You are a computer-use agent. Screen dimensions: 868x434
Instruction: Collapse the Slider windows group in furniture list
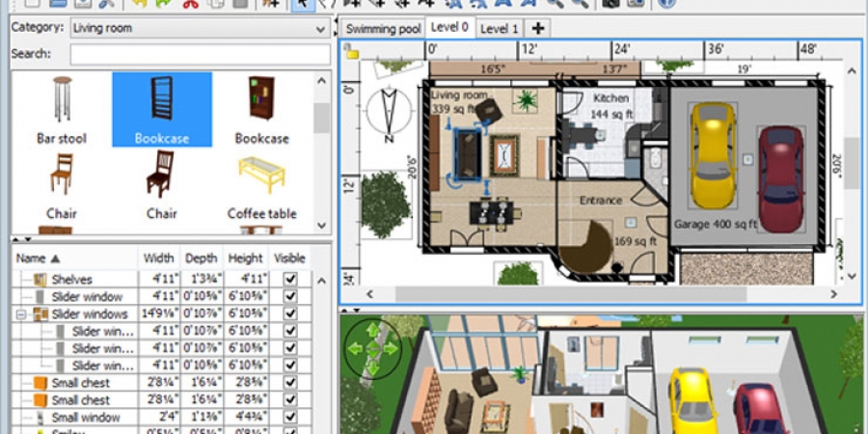(21, 314)
